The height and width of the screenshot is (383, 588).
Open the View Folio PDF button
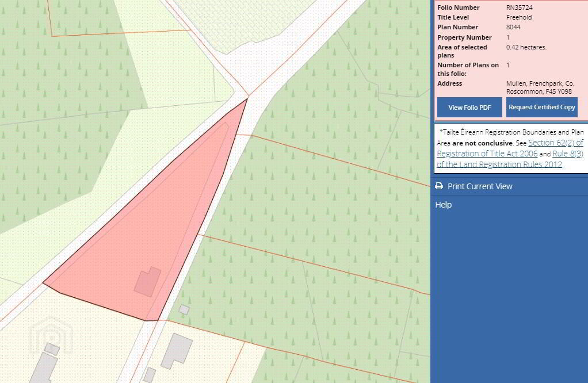tap(469, 108)
